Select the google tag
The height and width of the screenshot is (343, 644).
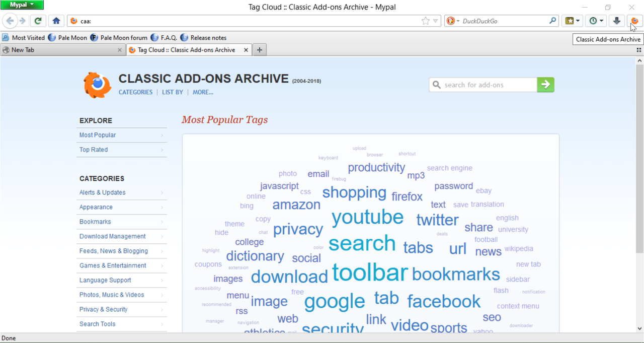[x=335, y=302]
